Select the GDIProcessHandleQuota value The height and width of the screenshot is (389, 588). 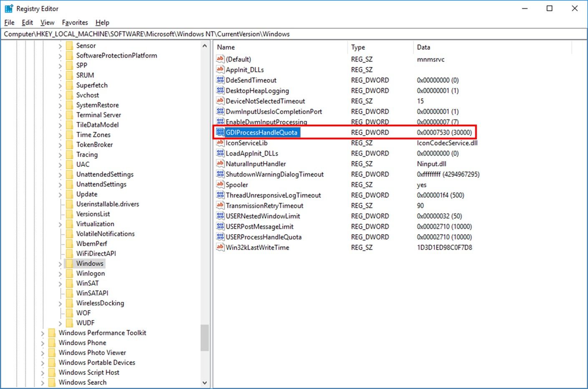coord(261,132)
